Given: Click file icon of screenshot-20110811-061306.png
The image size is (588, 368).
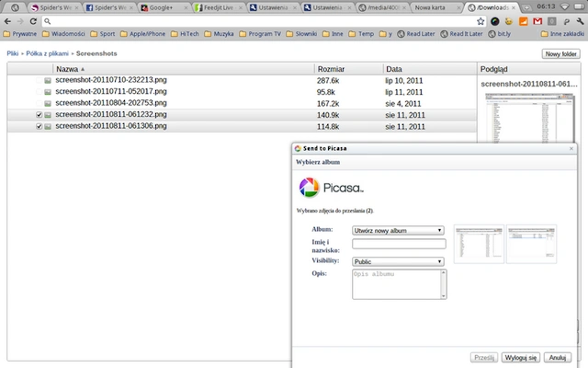Looking at the screenshot, I should (x=48, y=127).
